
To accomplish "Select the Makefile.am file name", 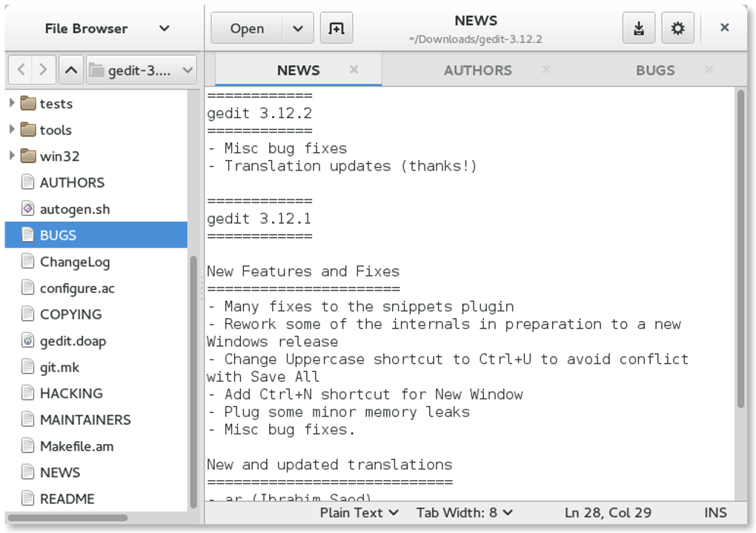I will (76, 447).
